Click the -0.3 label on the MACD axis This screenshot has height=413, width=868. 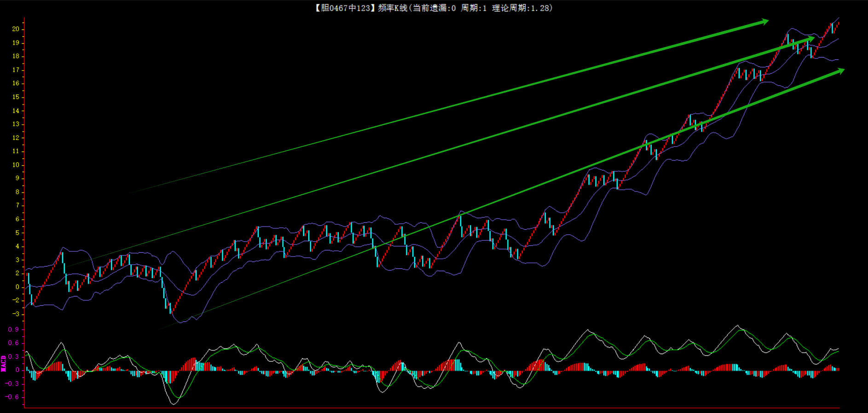(x=12, y=384)
